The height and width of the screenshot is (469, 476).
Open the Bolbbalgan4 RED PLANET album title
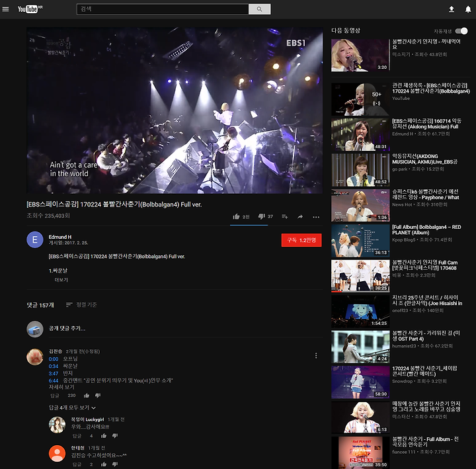coord(426,230)
